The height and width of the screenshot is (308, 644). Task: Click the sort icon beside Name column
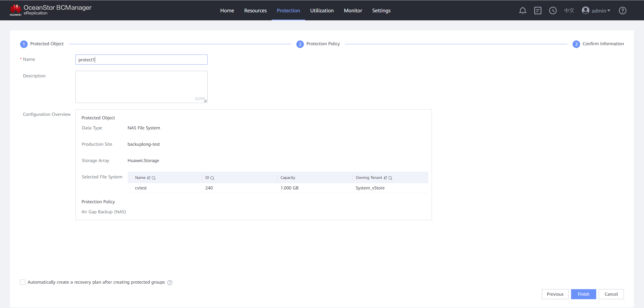[149, 178]
